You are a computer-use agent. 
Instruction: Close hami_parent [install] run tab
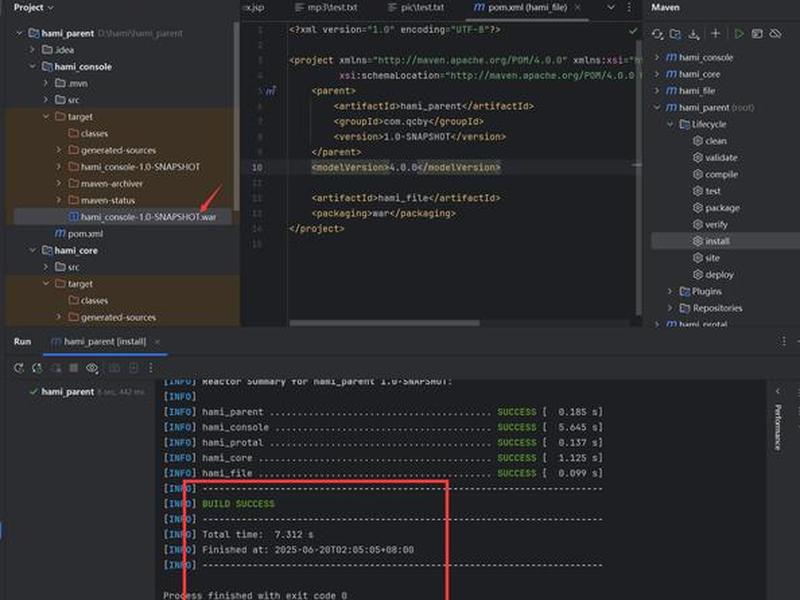(x=157, y=342)
